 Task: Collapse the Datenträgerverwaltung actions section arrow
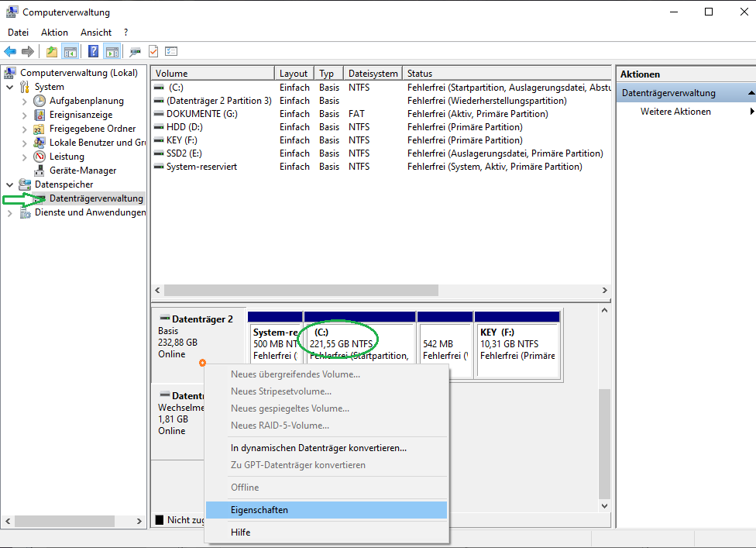751,92
